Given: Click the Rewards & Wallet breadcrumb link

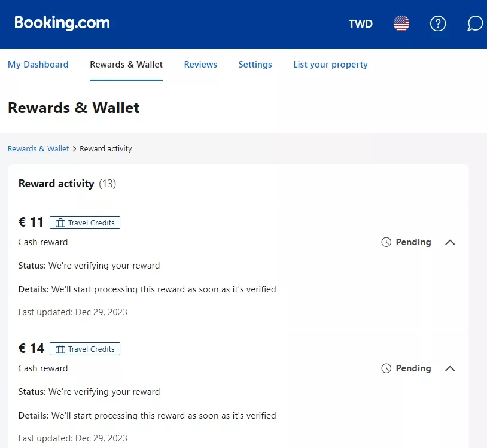Looking at the screenshot, I should click(x=38, y=148).
